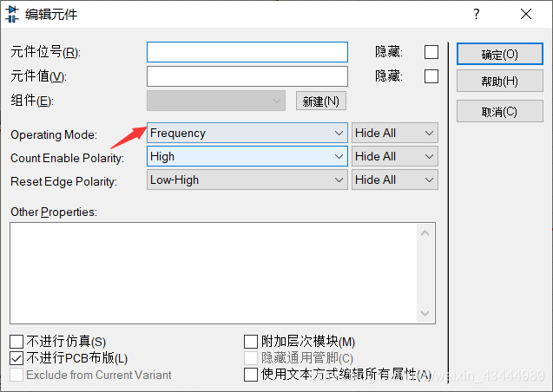Click inside the Other Properties text area
The image size is (553, 392).
[214, 273]
